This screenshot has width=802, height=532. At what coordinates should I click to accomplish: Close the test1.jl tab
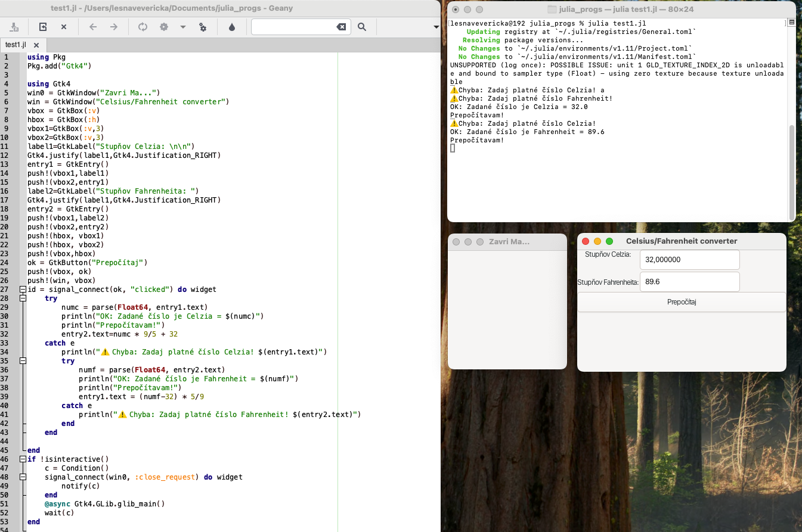[x=36, y=45]
